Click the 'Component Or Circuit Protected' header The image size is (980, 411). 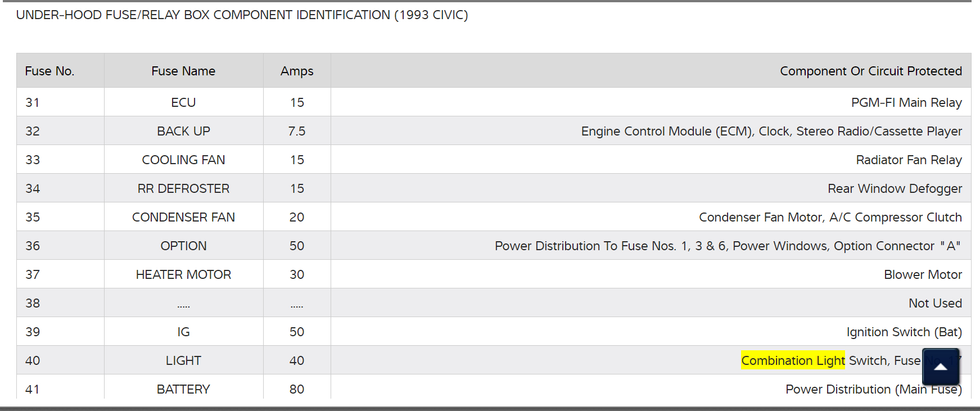870,71
